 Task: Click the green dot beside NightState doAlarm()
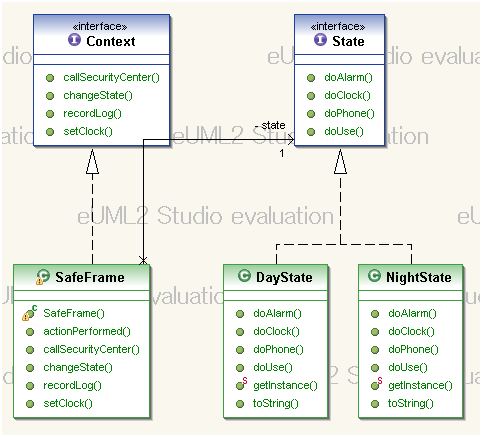click(x=375, y=314)
